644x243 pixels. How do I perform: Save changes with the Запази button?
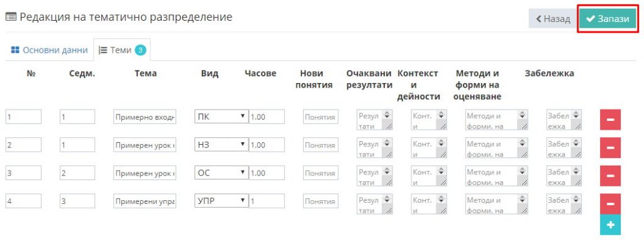coord(608,19)
